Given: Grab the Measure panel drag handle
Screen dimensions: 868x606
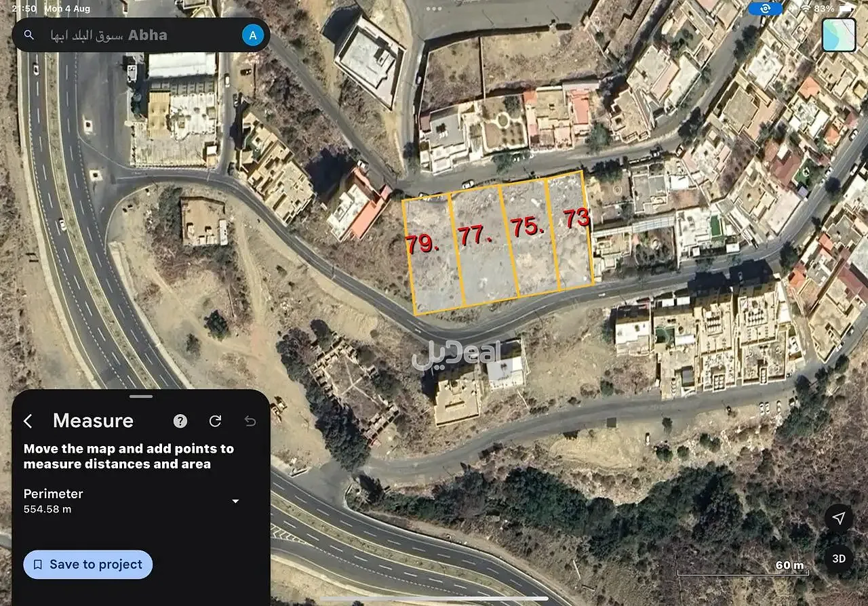Looking at the screenshot, I should click(141, 396).
